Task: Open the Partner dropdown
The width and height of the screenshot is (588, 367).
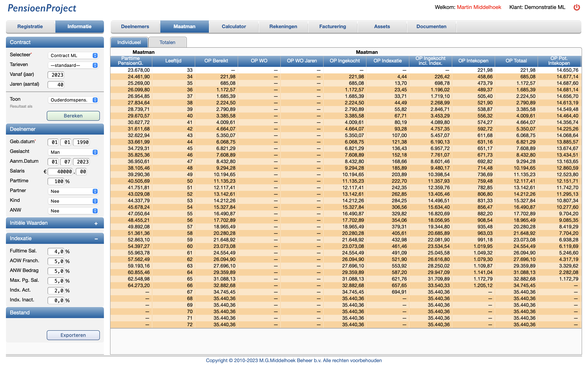Action: coord(73,191)
